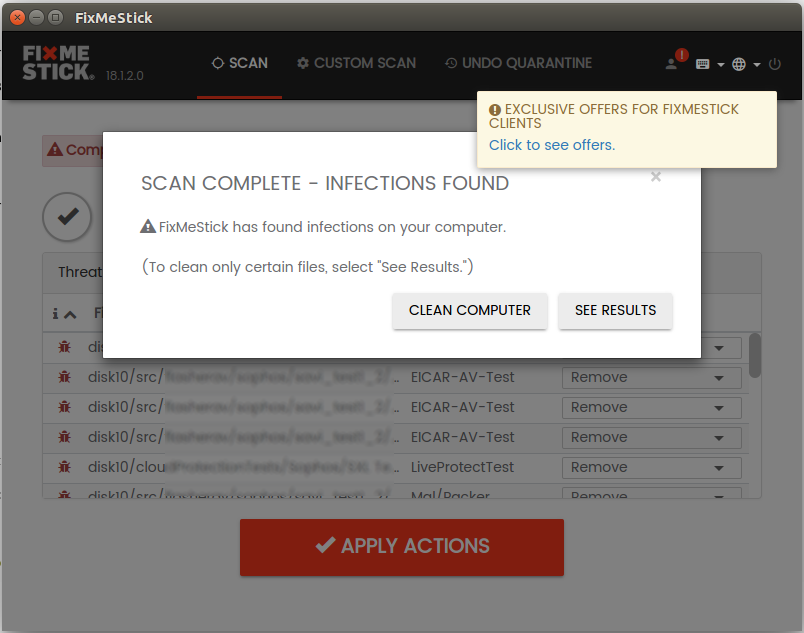This screenshot has height=633, width=804.
Task: Click the exclusive offers notification heading
Action: click(613, 116)
